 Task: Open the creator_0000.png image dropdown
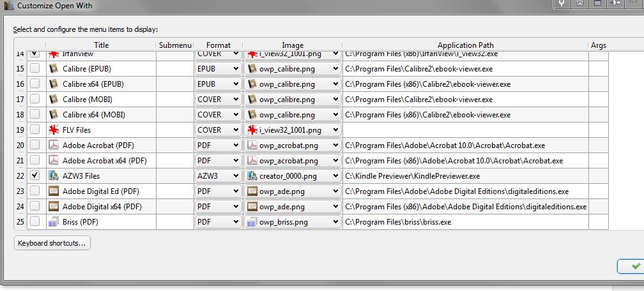coord(293,176)
